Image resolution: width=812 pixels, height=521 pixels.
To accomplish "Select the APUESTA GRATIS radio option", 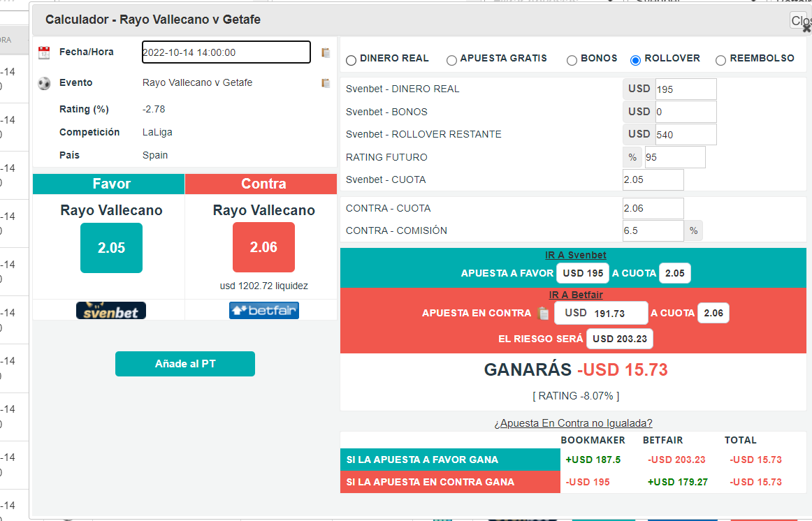I will click(451, 60).
